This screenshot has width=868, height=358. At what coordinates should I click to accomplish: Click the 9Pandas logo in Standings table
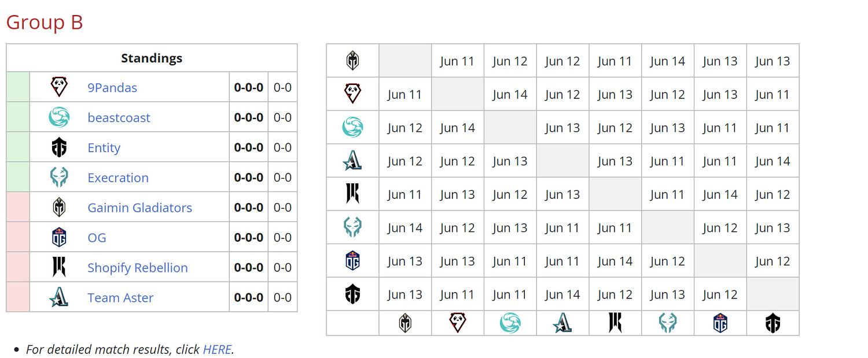(59, 87)
